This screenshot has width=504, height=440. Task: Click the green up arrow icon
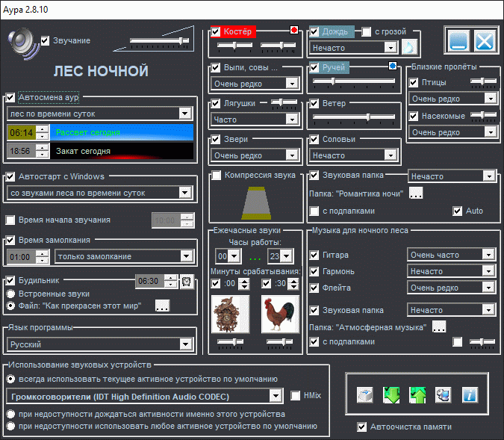coord(417,396)
